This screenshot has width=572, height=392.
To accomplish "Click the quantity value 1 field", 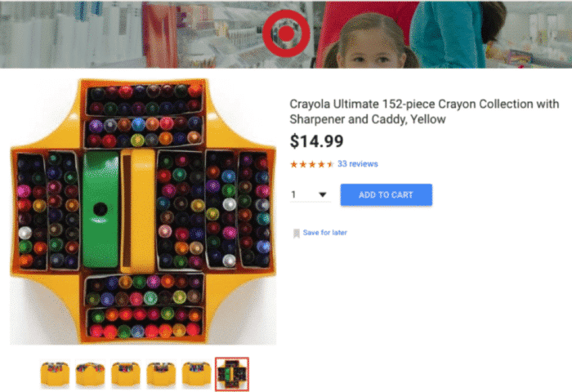I will click(310, 194).
